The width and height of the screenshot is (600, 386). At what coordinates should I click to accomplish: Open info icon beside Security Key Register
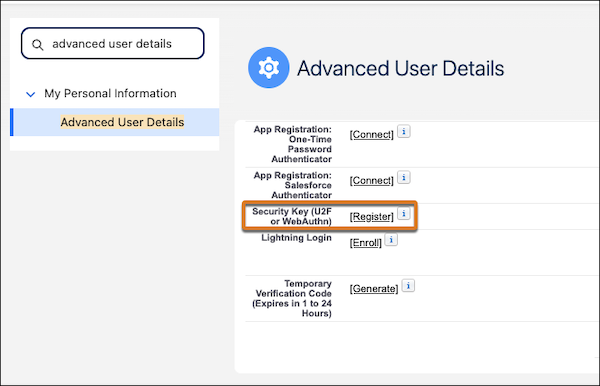[x=404, y=213]
